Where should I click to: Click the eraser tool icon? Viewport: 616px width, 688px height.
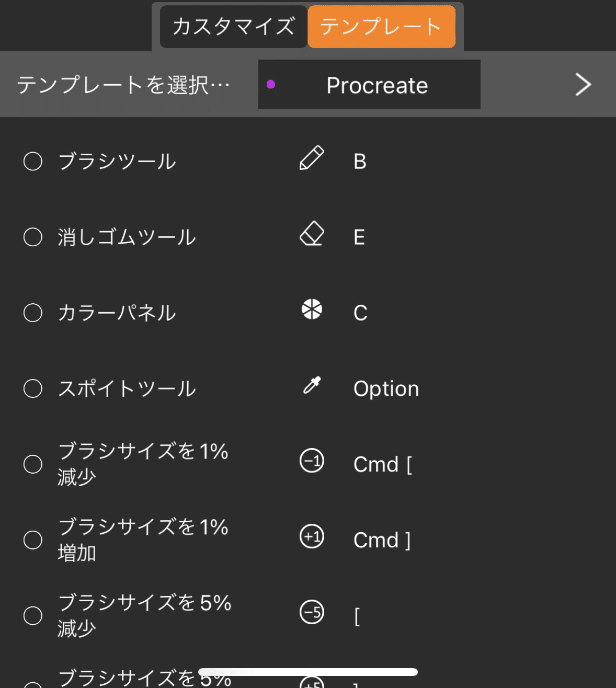pos(312,234)
